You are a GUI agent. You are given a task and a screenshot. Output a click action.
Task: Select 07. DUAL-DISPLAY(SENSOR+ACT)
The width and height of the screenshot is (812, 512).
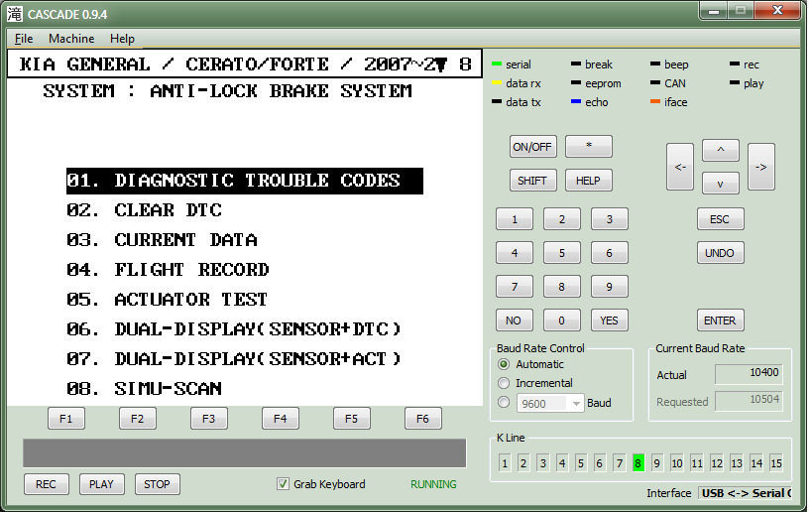(234, 359)
